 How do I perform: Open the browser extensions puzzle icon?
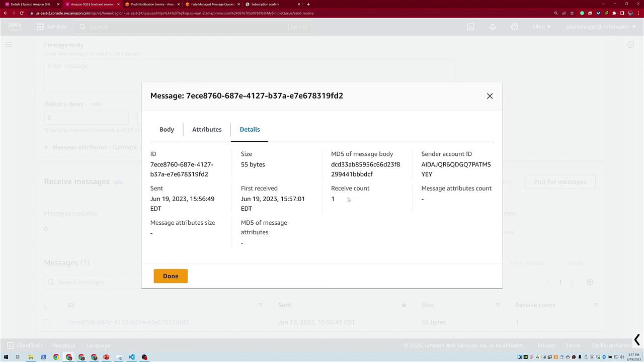coord(614,13)
